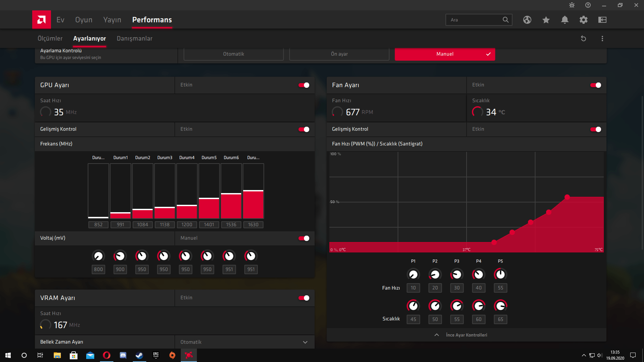Open favorites star icon
The height and width of the screenshot is (362, 644).
point(546,20)
